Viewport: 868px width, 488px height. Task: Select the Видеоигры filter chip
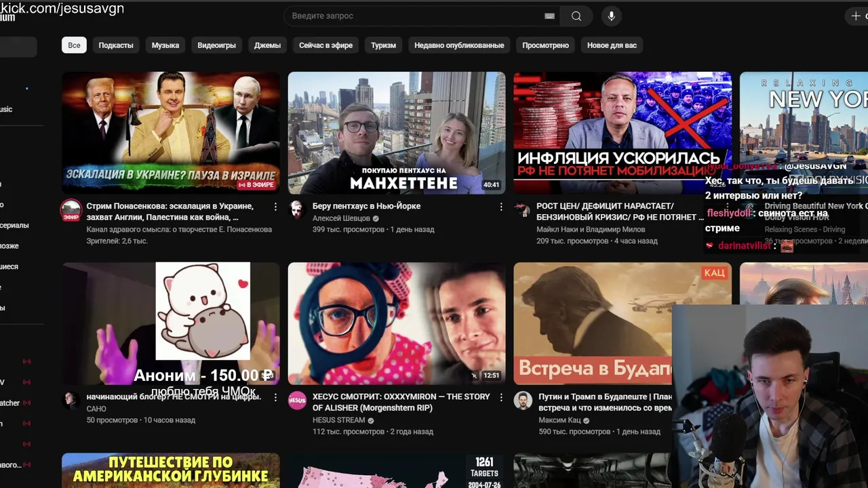coord(217,45)
